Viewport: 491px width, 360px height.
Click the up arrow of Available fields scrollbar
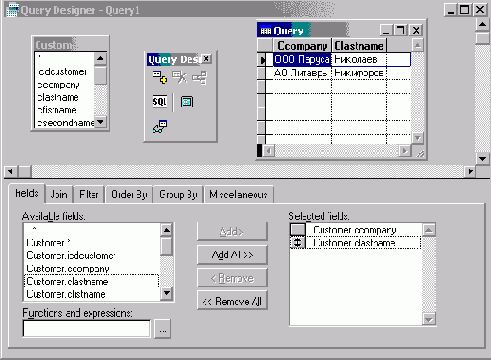(166, 230)
